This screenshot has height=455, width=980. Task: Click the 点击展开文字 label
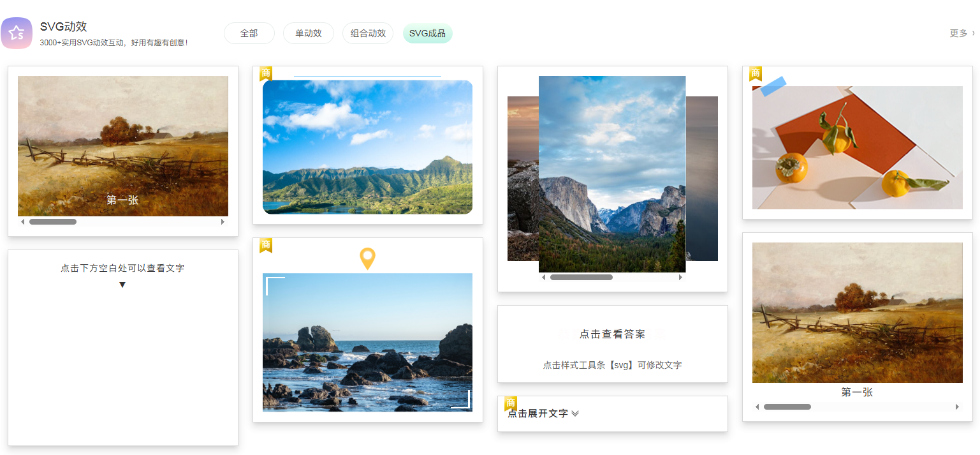(538, 414)
